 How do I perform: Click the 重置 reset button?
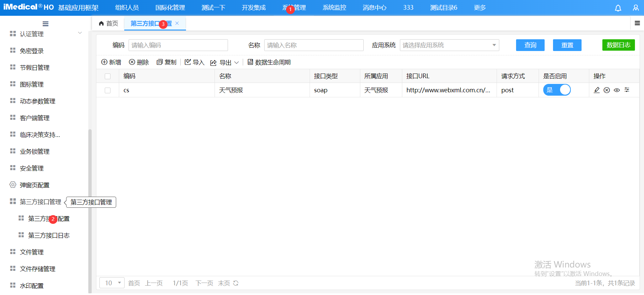(567, 45)
